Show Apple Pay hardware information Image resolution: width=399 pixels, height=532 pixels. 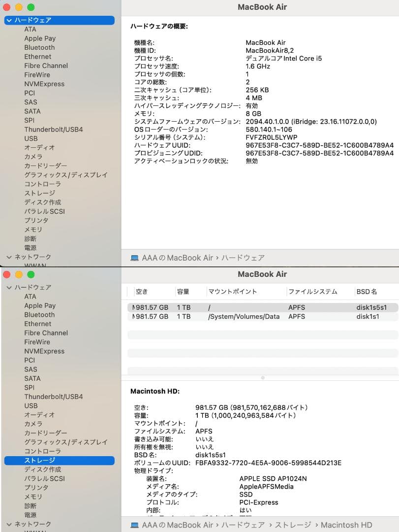(x=40, y=38)
